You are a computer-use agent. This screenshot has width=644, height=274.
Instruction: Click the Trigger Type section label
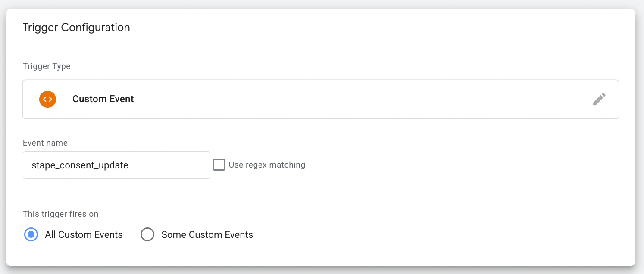point(47,66)
